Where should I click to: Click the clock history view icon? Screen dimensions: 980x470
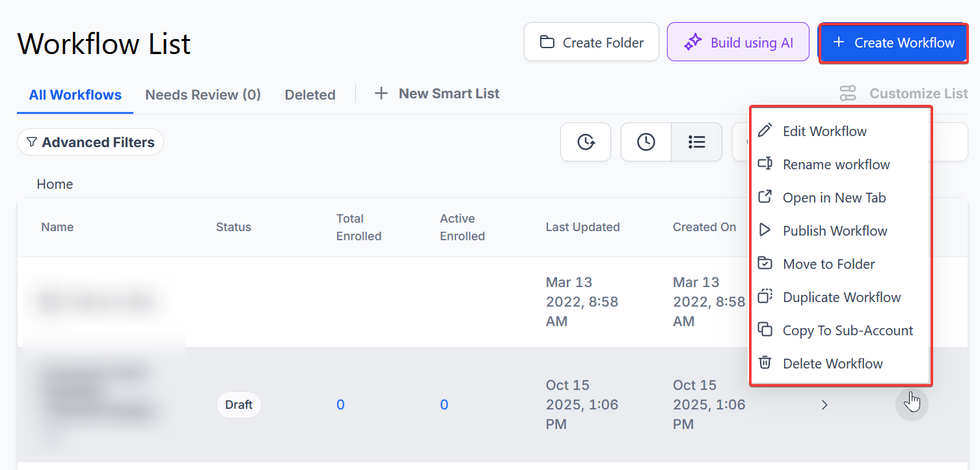tap(646, 142)
